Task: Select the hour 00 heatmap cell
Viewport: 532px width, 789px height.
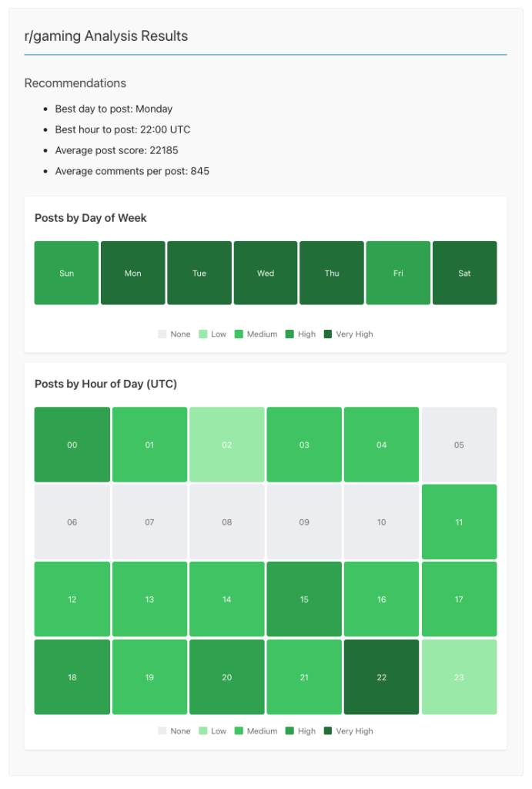Action: [x=72, y=445]
